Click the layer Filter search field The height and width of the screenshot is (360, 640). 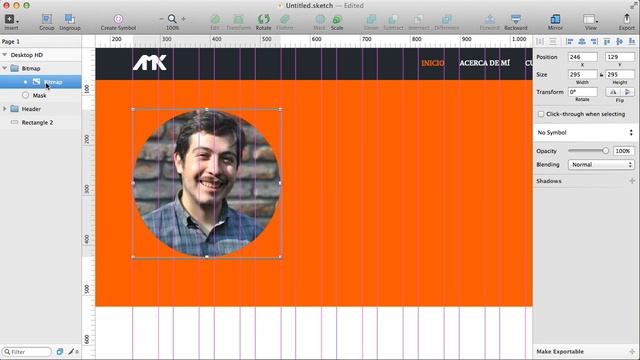click(x=27, y=351)
